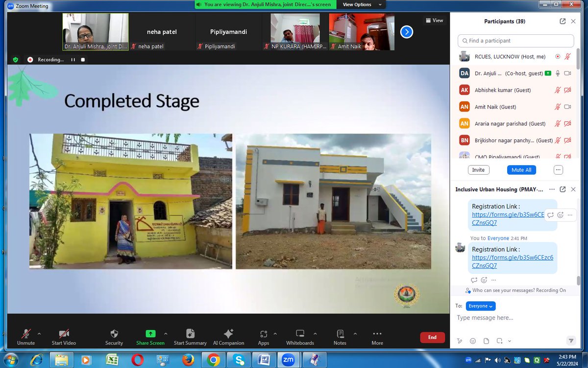Screen dimensions: 588x368
Task: Open the Everyone recipient dropdown
Action: 481,306
